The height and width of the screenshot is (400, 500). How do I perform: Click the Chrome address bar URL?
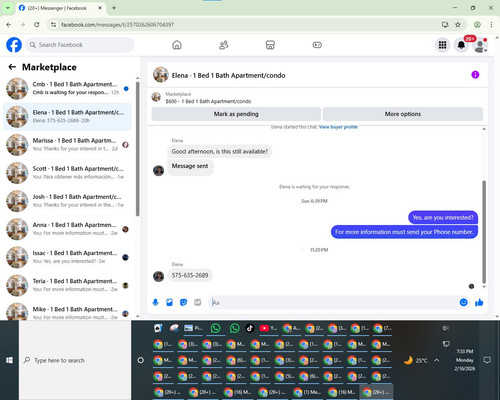pyautogui.click(x=117, y=25)
